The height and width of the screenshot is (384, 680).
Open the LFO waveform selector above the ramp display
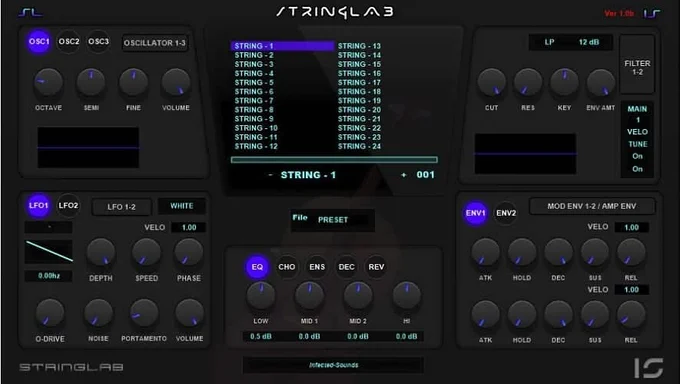coord(49,227)
